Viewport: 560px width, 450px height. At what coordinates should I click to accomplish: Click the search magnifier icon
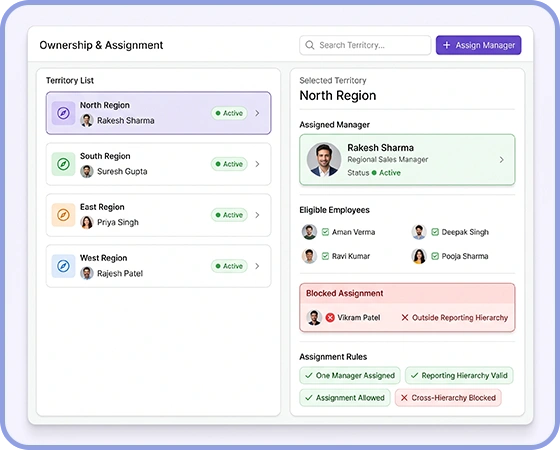click(x=310, y=45)
